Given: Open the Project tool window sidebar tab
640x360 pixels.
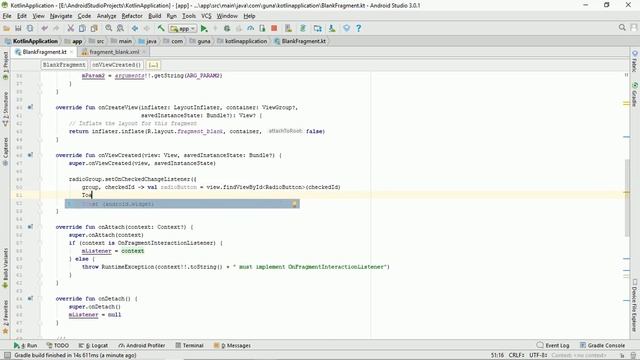Looking at the screenshot, I should point(5,66).
